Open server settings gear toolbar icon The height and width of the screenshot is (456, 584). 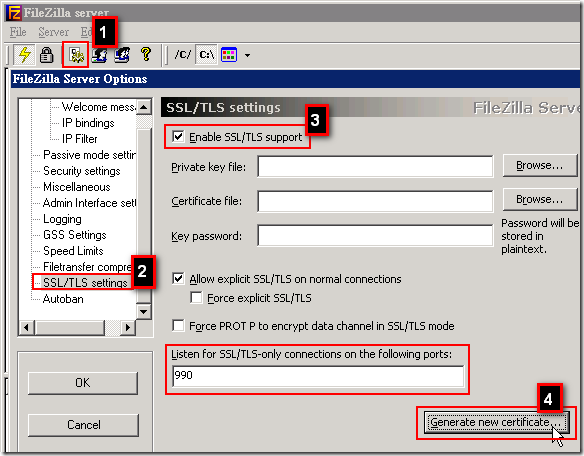pos(76,56)
